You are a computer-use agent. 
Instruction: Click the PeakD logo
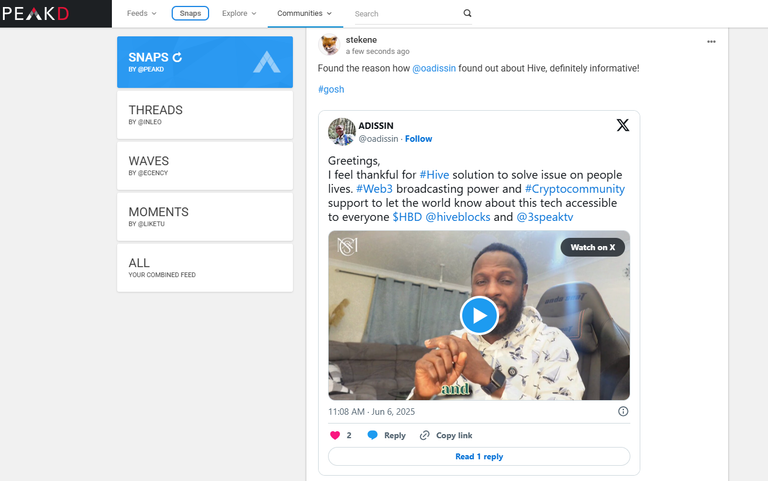35,13
